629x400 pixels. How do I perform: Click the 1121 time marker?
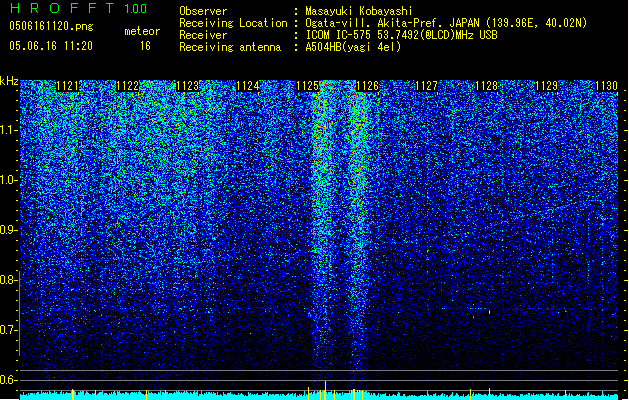point(67,86)
